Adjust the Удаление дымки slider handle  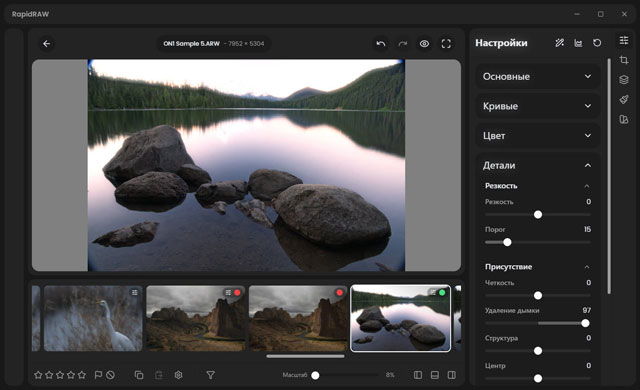pos(585,323)
